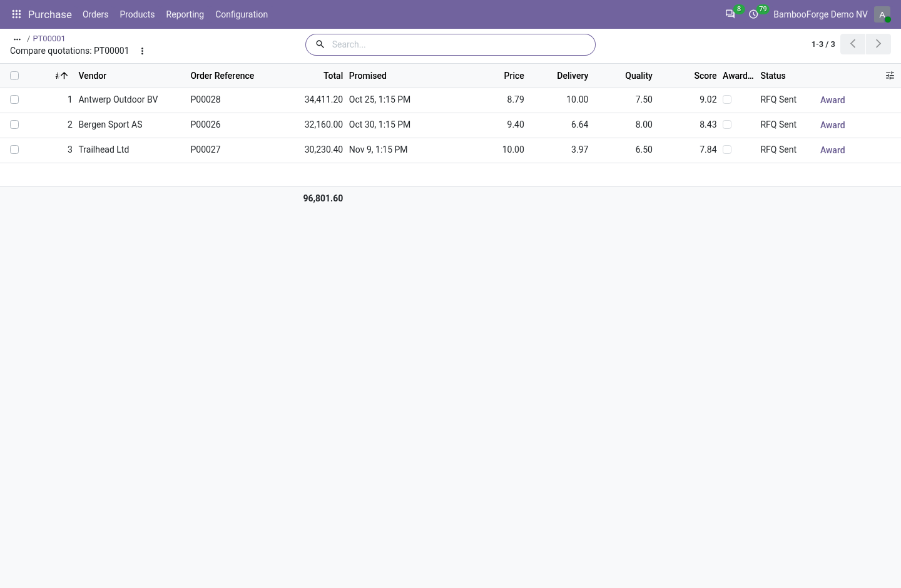Sort by Promised column header

pos(368,76)
